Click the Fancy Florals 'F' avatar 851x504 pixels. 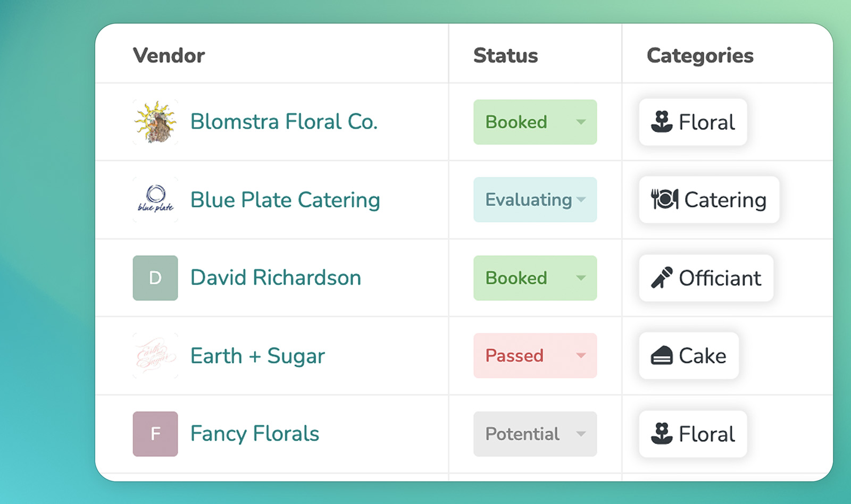155,434
